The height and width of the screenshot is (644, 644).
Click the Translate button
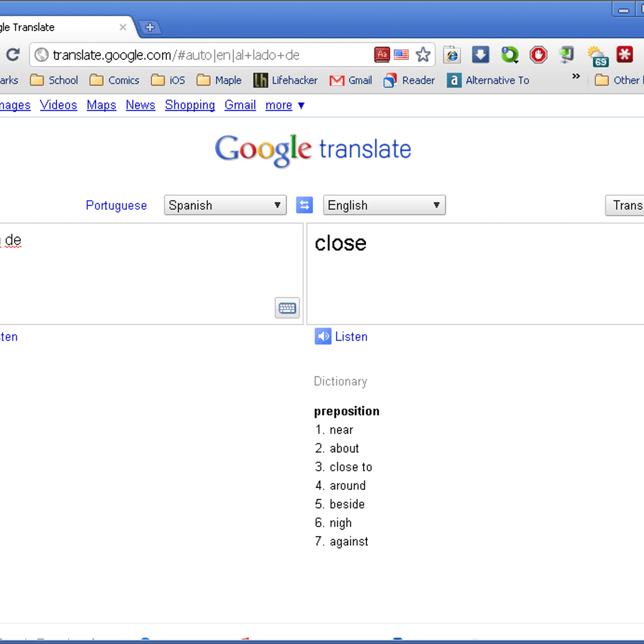pos(625,205)
